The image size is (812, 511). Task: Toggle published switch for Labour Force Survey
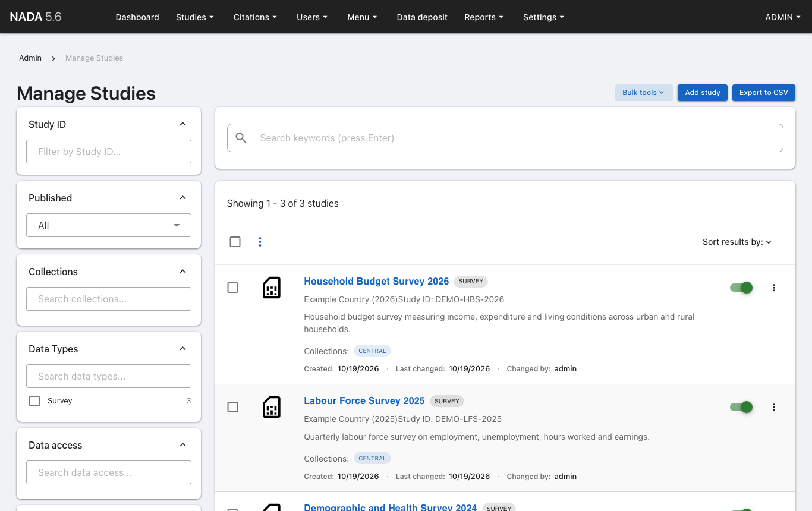pyautogui.click(x=741, y=407)
